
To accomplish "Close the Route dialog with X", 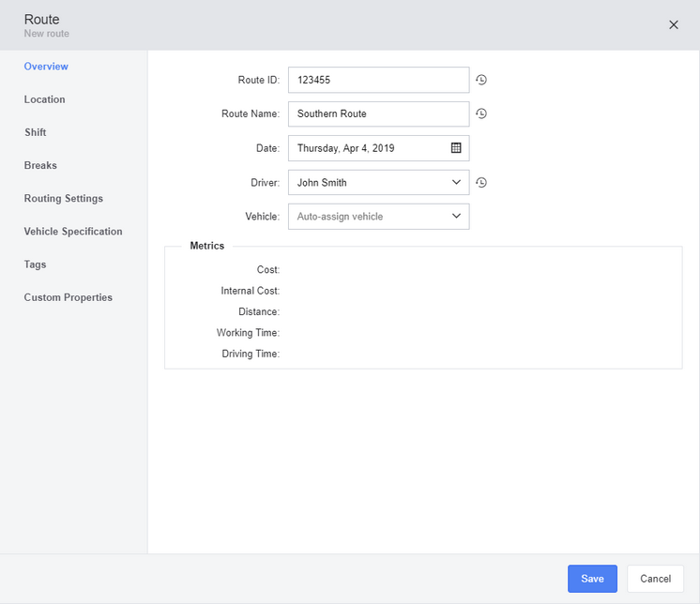I will click(x=674, y=25).
